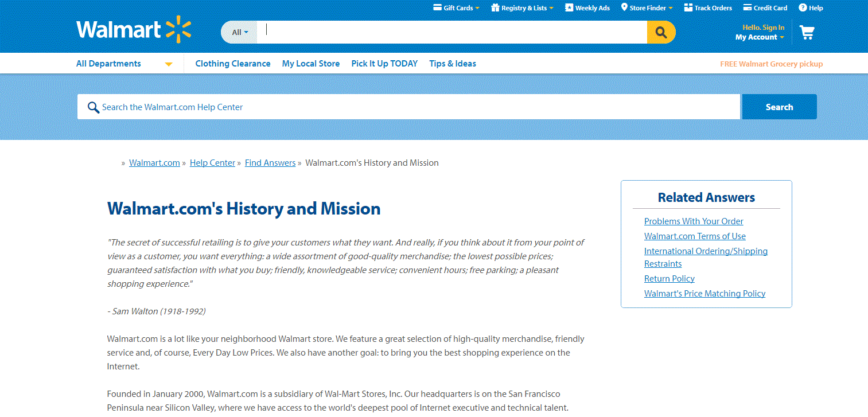Click the Help Center search magnifier icon
This screenshot has width=868, height=417.
pyautogui.click(x=94, y=107)
